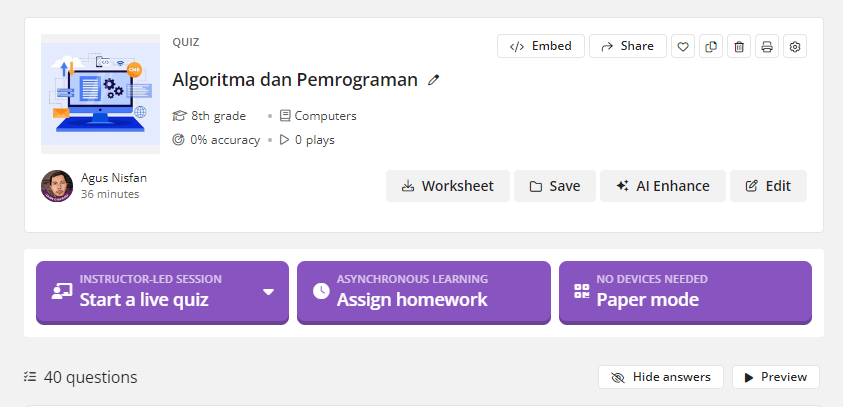Click the quiz cover computer thumbnail
This screenshot has width=843, height=407.
pyautogui.click(x=101, y=94)
